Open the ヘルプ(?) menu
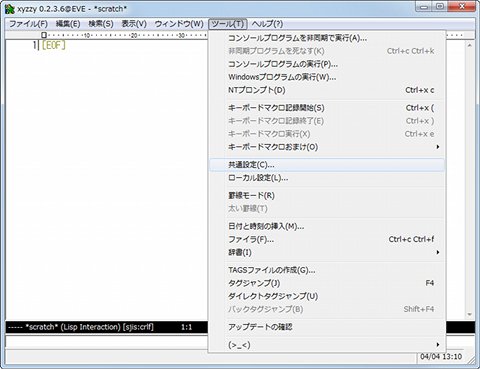The image size is (480, 369). (x=267, y=24)
